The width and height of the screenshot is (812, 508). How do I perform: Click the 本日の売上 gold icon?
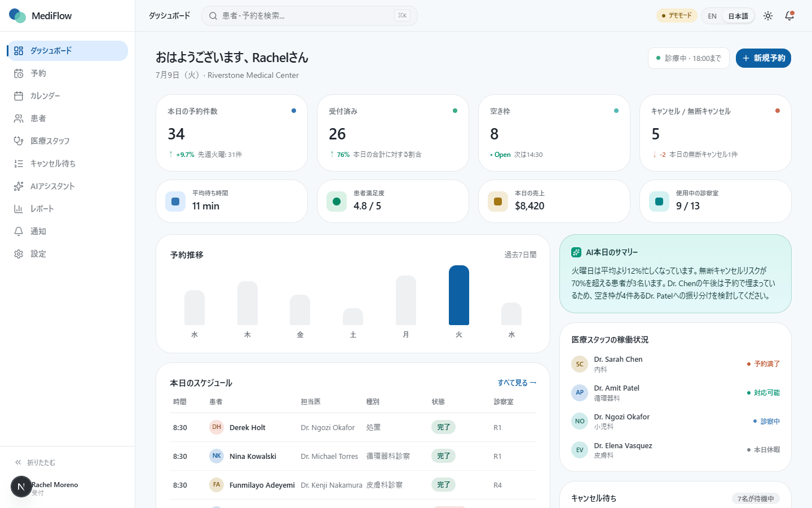[498, 202]
